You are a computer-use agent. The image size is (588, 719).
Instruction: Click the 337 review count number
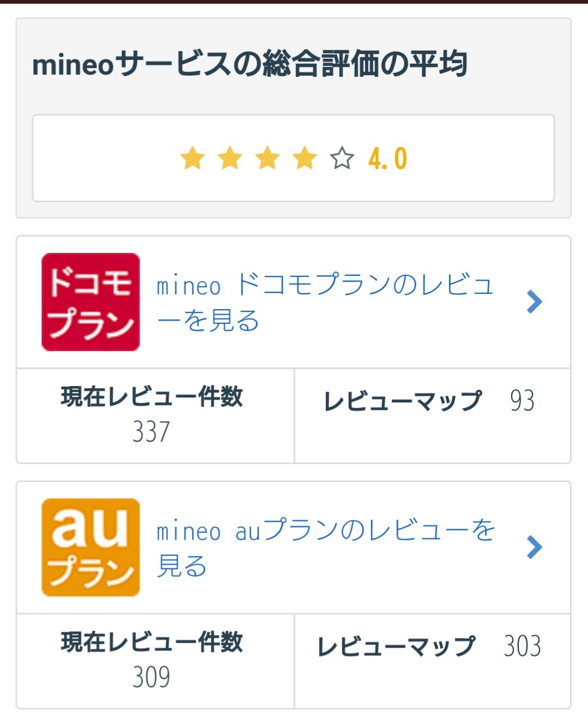pos(151,432)
